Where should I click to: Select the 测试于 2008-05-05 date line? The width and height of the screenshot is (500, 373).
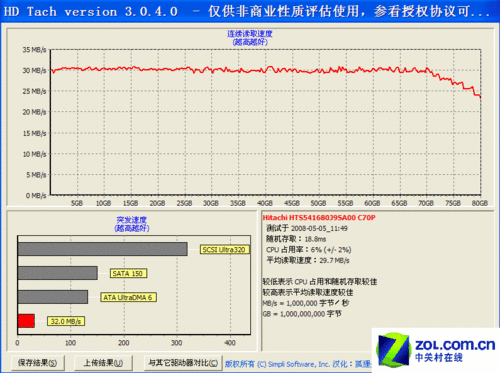click(x=307, y=228)
